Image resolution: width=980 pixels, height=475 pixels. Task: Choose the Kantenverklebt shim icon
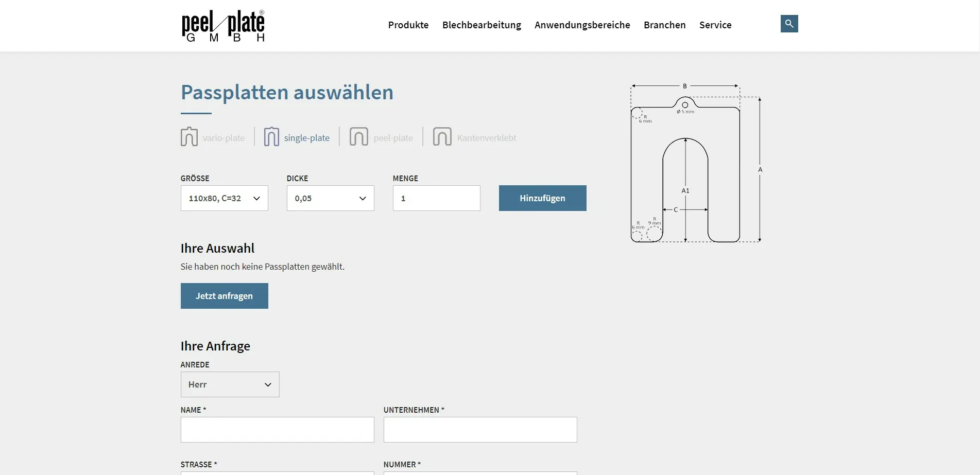pos(442,137)
